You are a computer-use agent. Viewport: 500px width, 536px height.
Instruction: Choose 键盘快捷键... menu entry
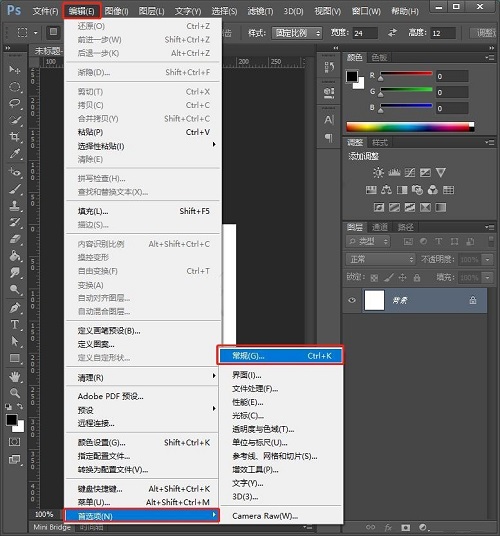pos(143,489)
